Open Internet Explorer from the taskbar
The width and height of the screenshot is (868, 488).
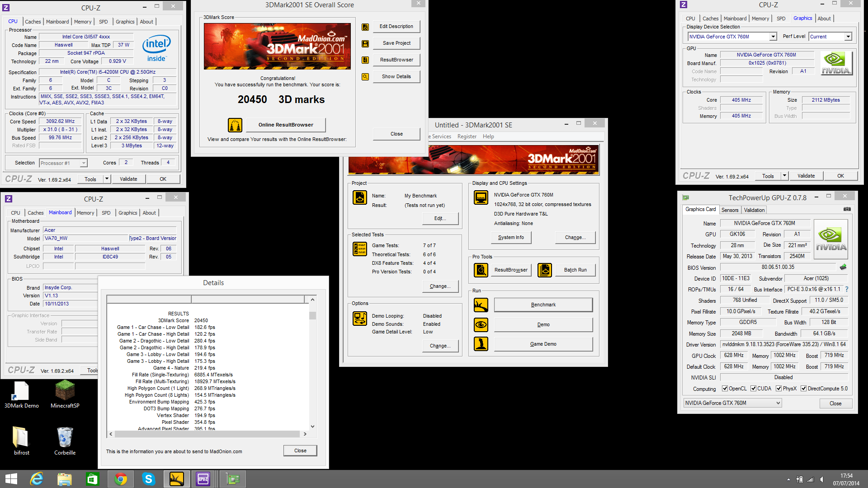36,479
